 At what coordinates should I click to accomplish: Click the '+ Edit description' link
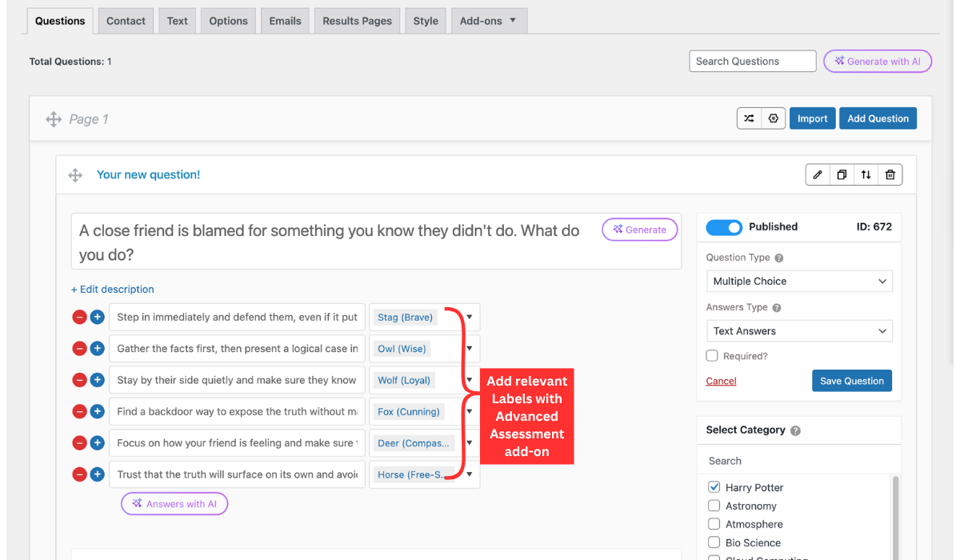(113, 290)
